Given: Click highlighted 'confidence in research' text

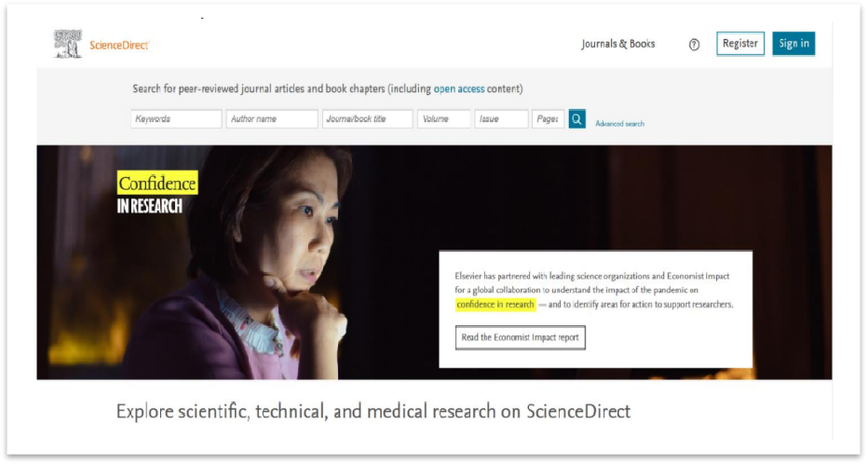Looking at the screenshot, I should pos(495,305).
